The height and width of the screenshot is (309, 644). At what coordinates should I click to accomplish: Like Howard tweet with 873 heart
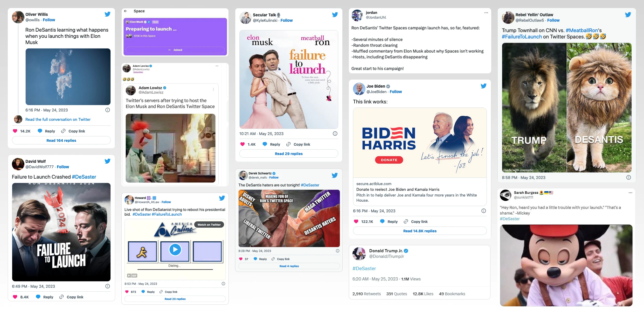127,292
